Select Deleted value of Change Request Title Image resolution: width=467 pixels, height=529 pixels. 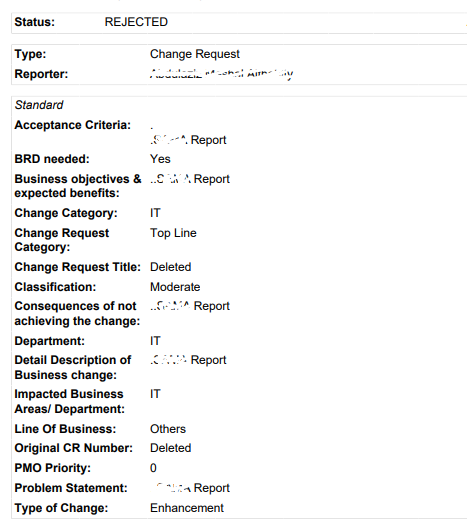170,267
